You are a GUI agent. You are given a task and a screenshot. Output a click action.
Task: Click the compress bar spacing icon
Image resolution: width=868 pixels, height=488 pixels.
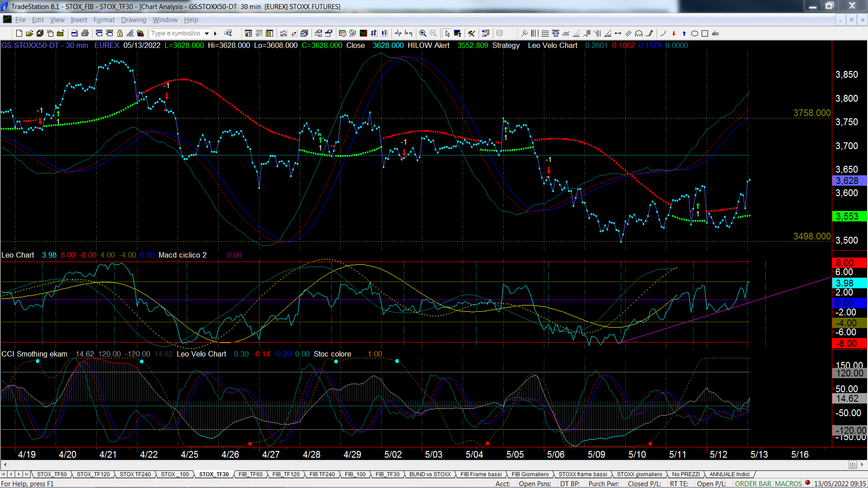[x=398, y=33]
